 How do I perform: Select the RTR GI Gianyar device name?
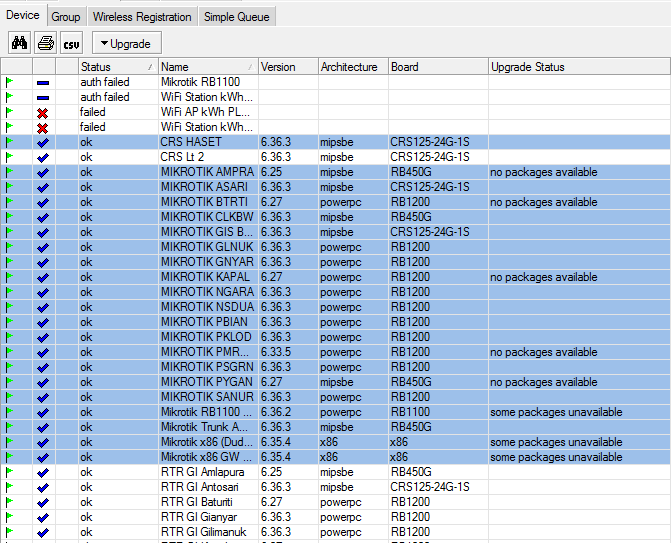tap(199, 517)
